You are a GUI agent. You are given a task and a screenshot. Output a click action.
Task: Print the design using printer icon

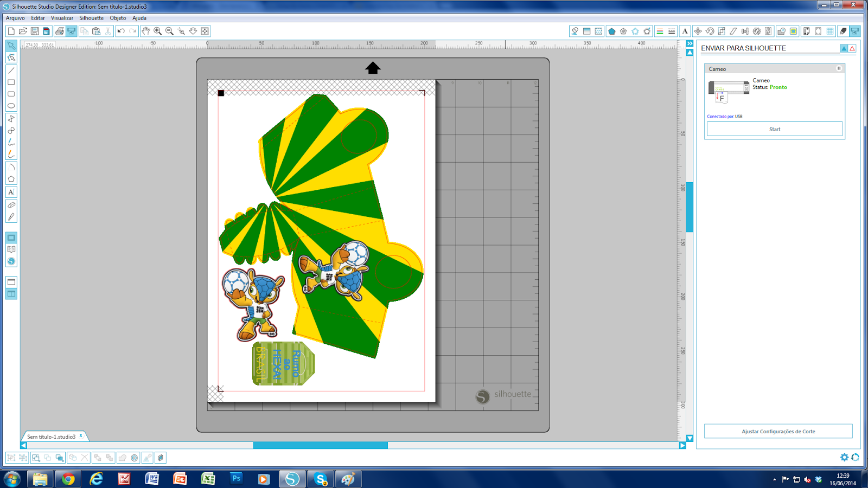click(x=60, y=31)
